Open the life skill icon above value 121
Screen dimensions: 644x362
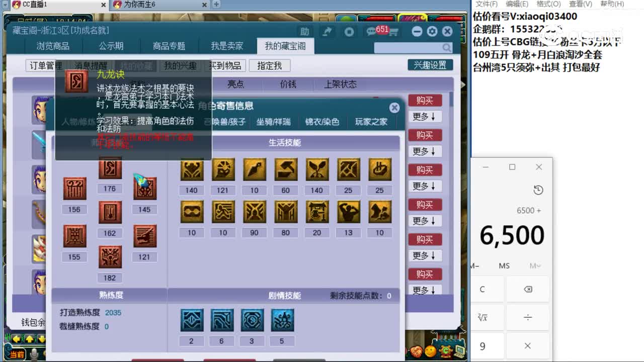[222, 170]
